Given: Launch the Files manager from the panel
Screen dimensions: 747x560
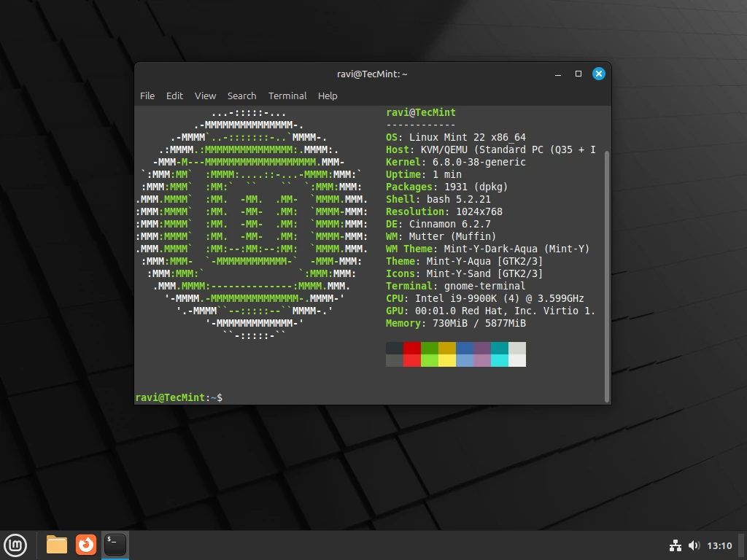Looking at the screenshot, I should pyautogui.click(x=56, y=545).
